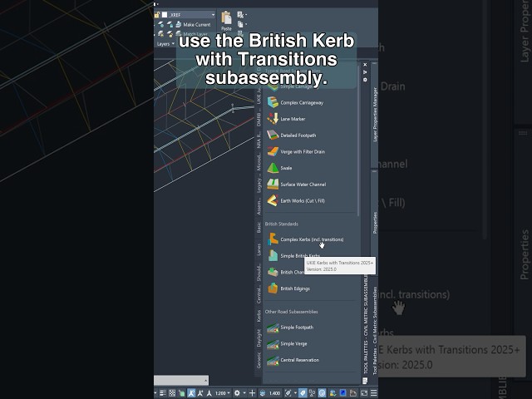Open the Lanes palette tab
Screen dimensions: 532x399
(259, 249)
